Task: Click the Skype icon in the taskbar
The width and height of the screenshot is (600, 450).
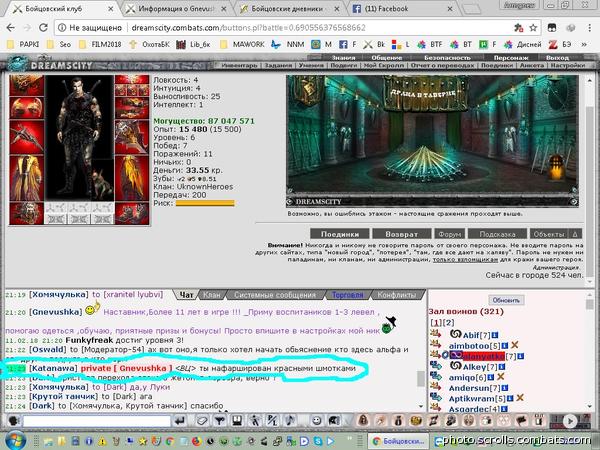Action: pyautogui.click(x=317, y=441)
